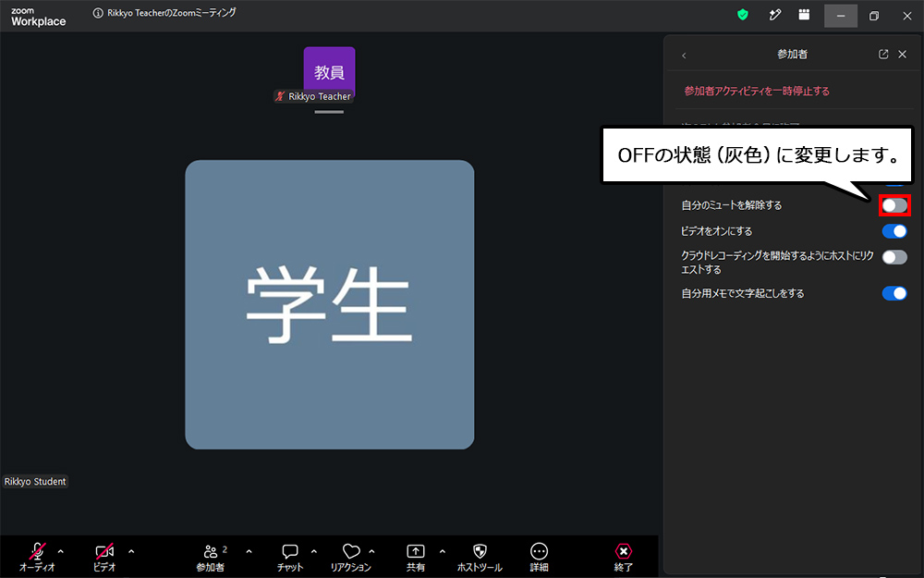Unmute the microphone with the Audio icon
Screen dimensions: 924x578
pyautogui.click(x=37, y=551)
